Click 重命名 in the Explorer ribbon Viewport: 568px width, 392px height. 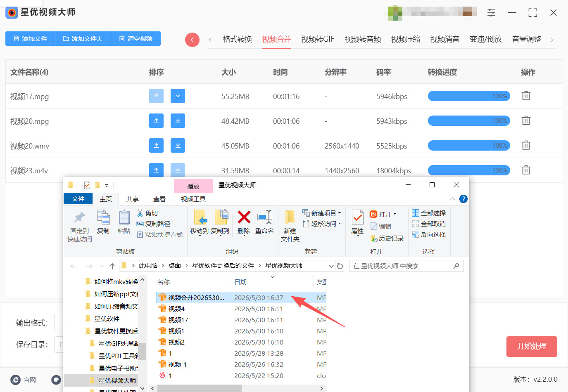(x=264, y=222)
